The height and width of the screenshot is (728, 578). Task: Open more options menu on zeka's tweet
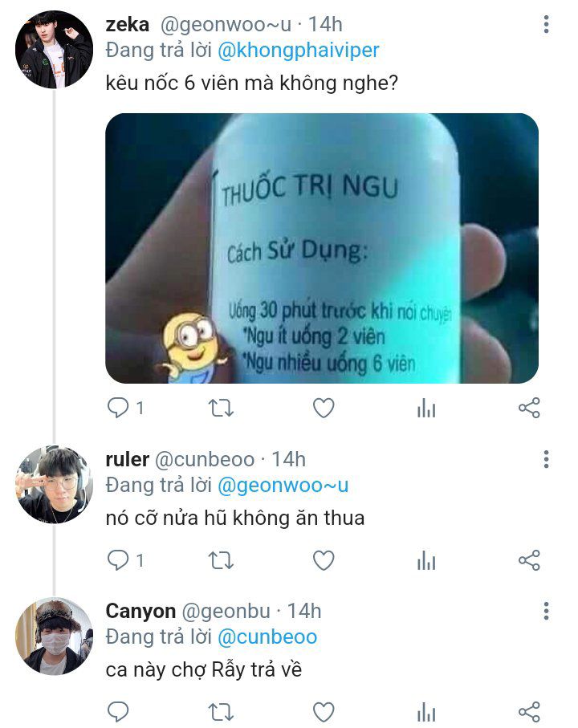[546, 26]
